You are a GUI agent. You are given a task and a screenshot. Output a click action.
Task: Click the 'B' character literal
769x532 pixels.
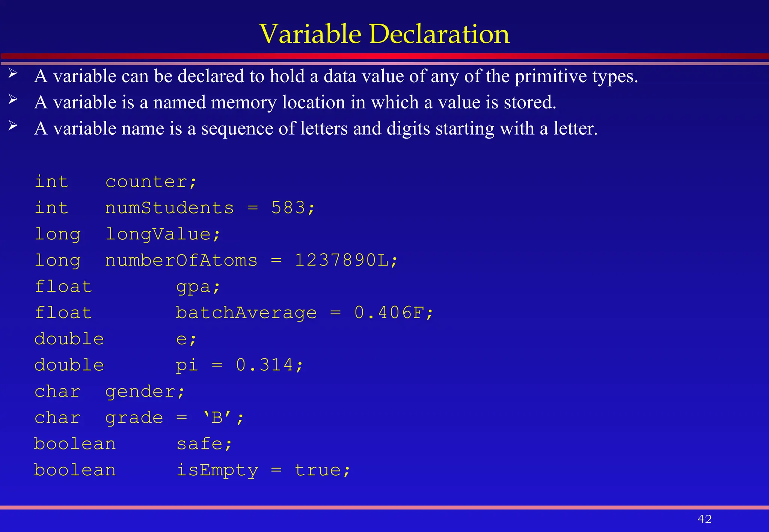(x=217, y=418)
